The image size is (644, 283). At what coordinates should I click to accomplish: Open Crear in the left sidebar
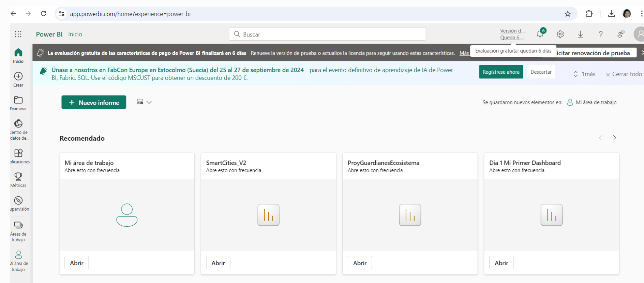[x=18, y=80]
